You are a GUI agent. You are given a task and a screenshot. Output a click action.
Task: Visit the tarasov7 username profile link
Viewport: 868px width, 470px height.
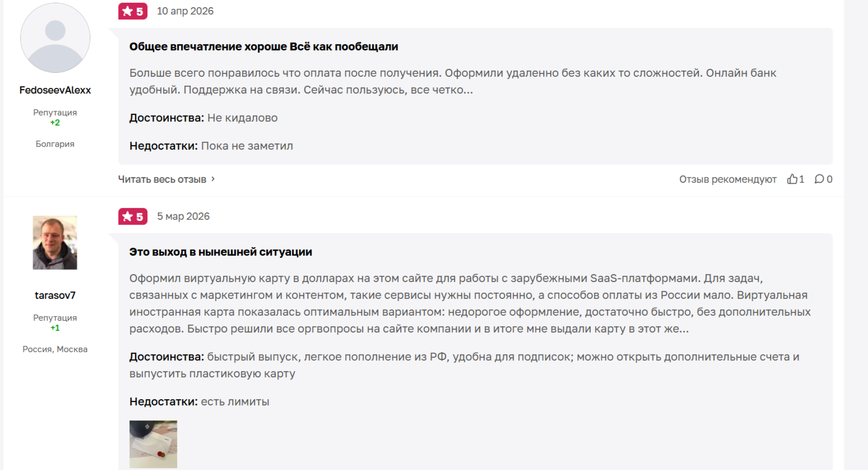tap(55, 295)
